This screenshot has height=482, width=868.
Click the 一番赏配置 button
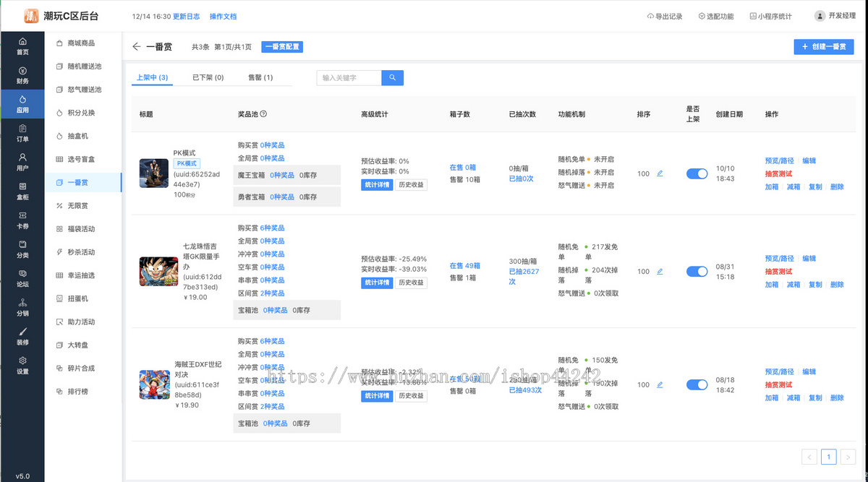(282, 47)
